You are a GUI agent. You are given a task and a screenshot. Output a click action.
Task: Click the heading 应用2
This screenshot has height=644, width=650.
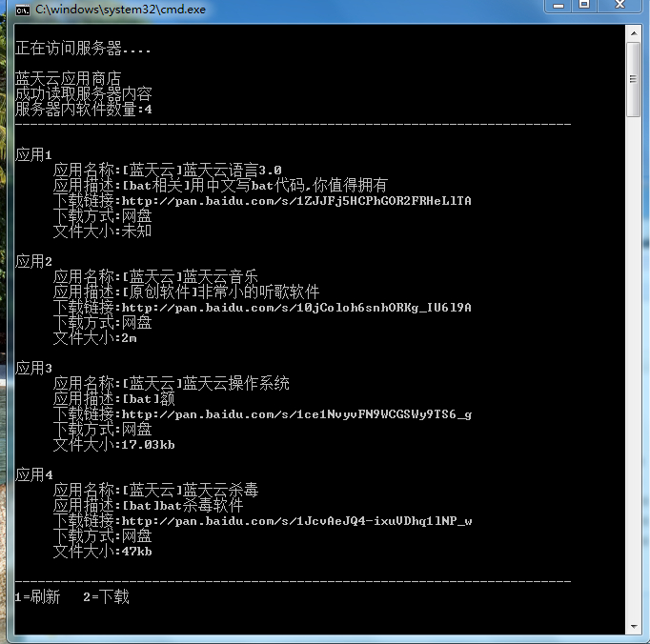click(x=33, y=261)
